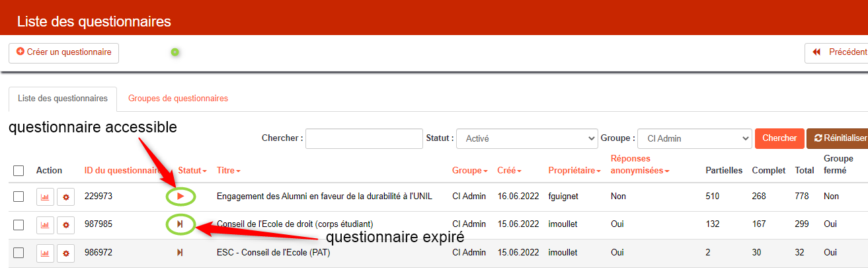The image size is (868, 268).
Task: Click active status play icon of 229973
Action: click(180, 197)
